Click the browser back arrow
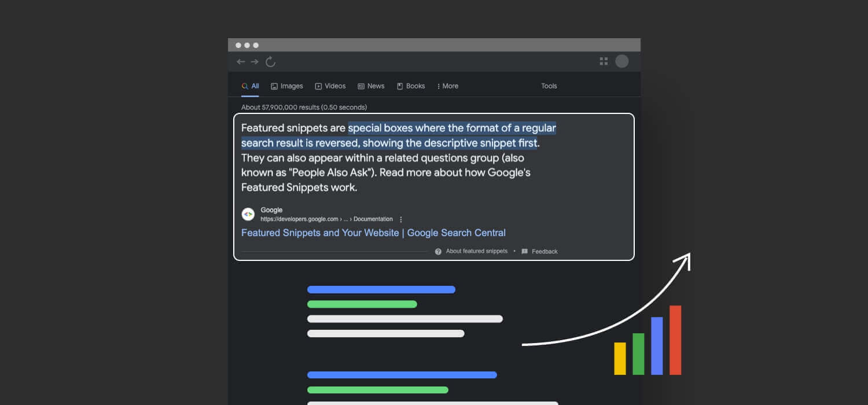The image size is (868, 405). (x=241, y=62)
